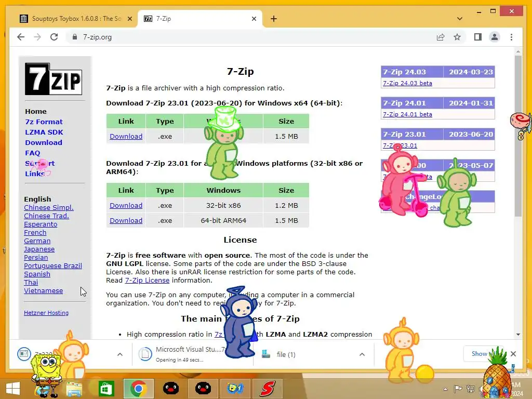
Task: Click the red S taskbar app icon
Action: pos(267,389)
